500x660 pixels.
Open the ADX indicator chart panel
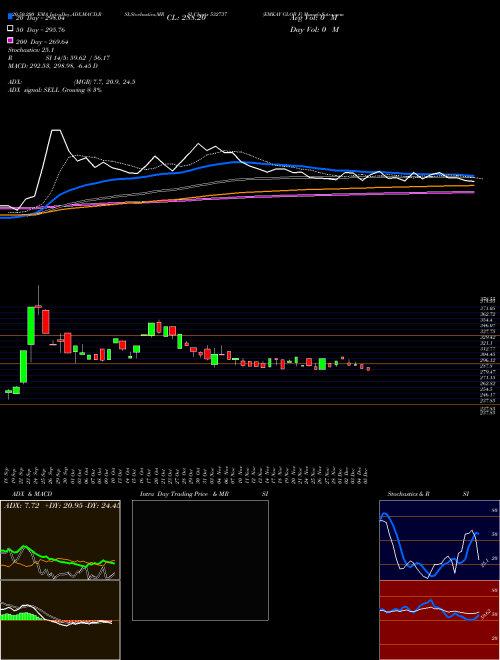[60, 540]
